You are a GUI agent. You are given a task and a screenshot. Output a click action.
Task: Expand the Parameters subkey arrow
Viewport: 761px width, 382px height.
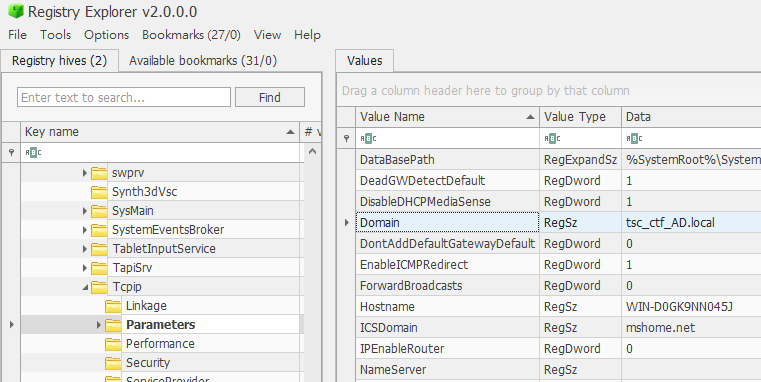tap(99, 325)
